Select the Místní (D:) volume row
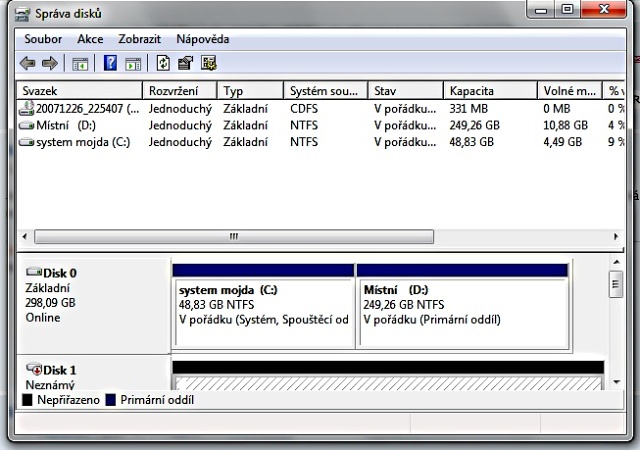 pyautogui.click(x=65, y=125)
